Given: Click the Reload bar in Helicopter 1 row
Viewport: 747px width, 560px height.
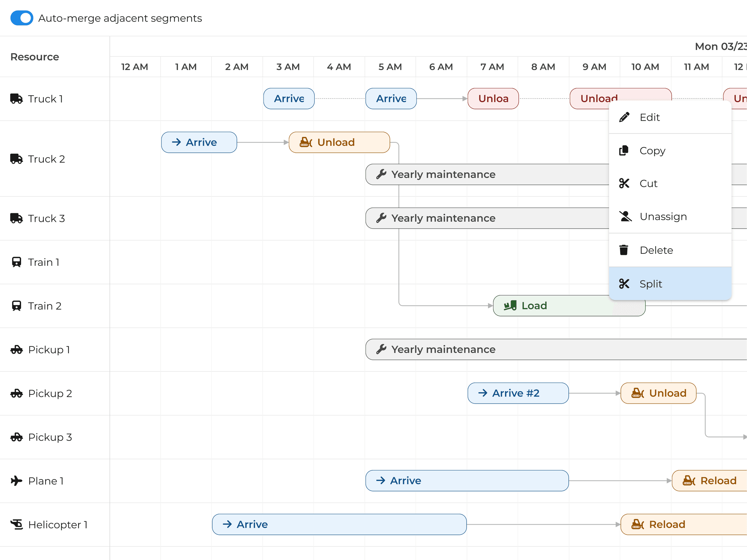Looking at the screenshot, I should [x=667, y=524].
